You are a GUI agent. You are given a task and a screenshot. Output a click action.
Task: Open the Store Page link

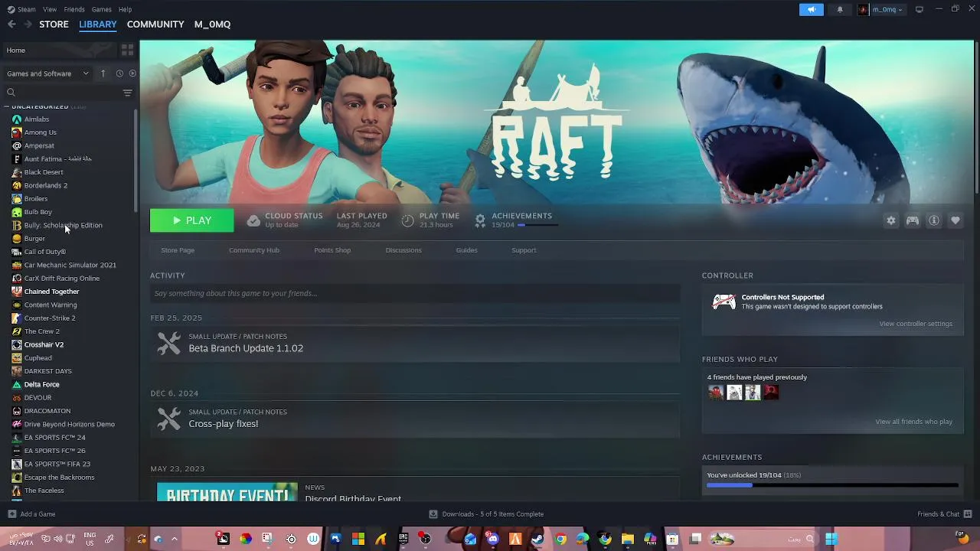click(x=178, y=250)
